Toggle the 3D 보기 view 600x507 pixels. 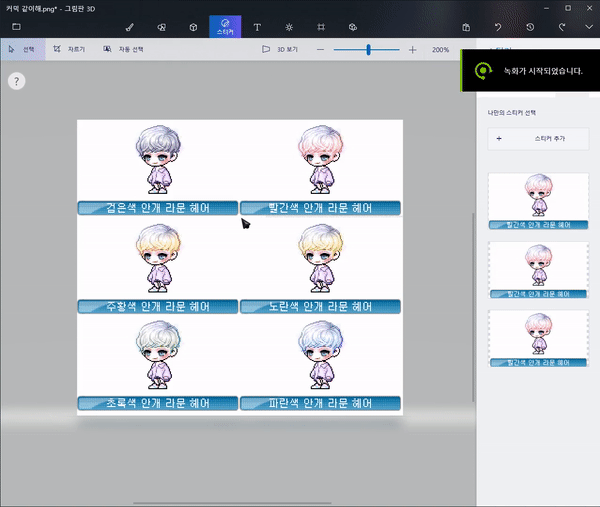[279, 49]
